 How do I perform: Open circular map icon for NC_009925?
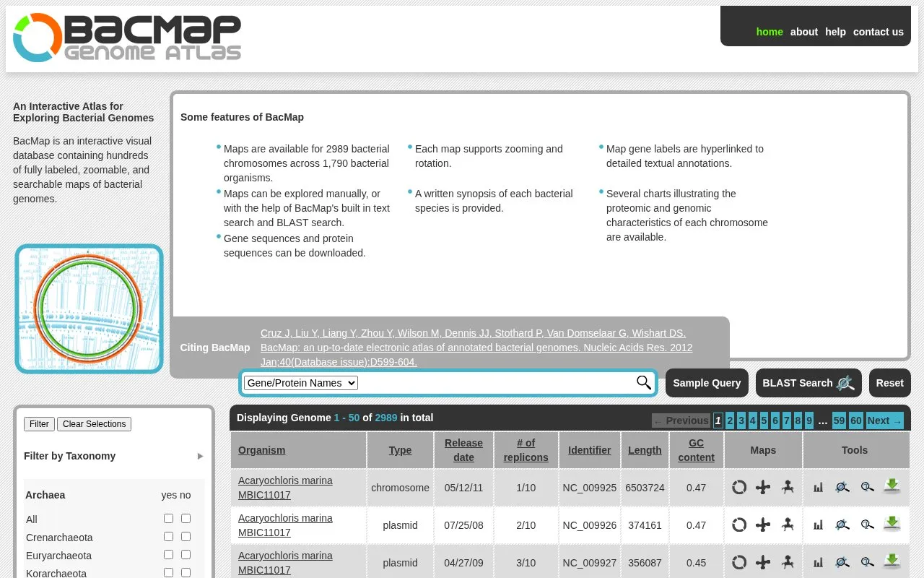pos(739,488)
